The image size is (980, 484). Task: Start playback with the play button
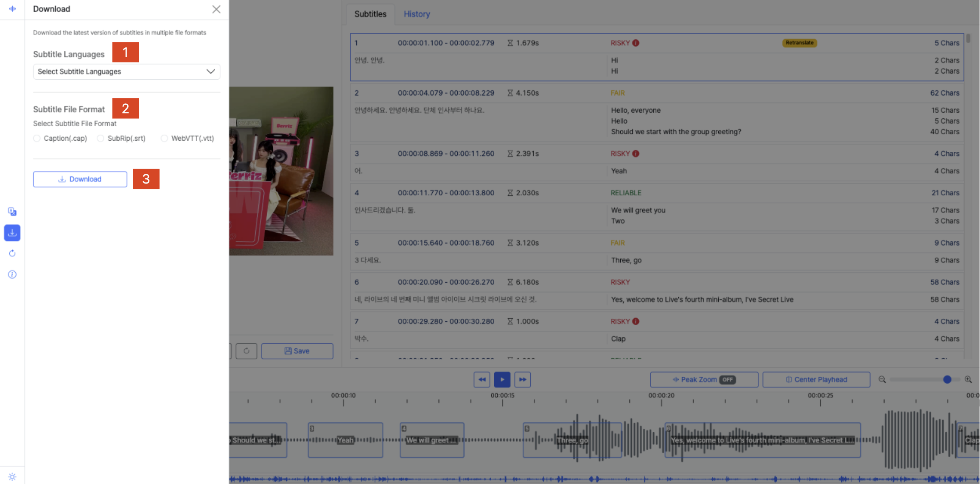[x=502, y=379]
